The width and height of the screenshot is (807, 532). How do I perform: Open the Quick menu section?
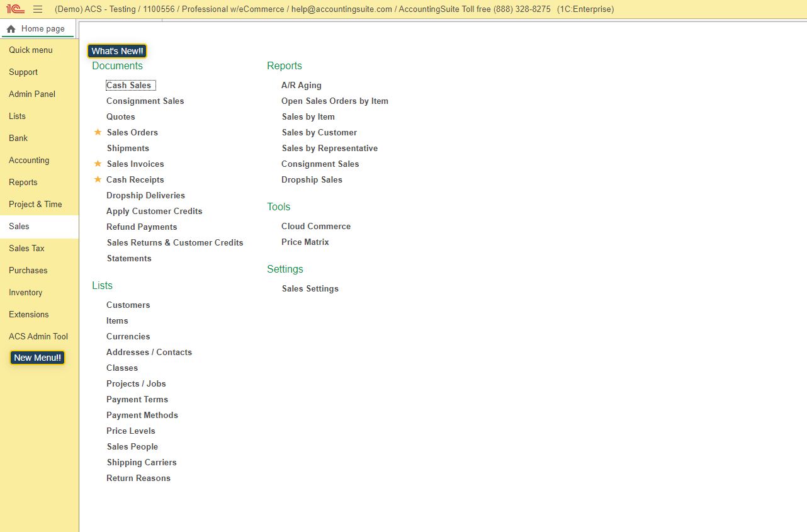(x=39, y=50)
